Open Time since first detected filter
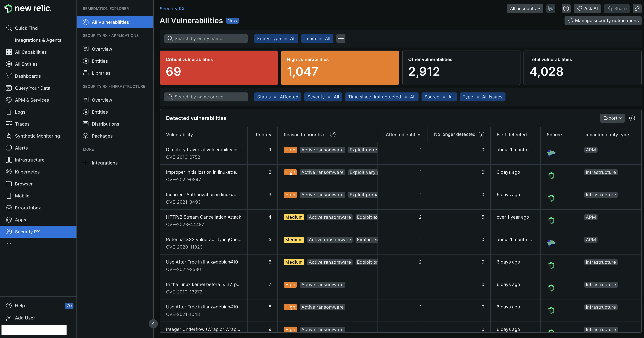Screen dimensions: 644x338 point(381,97)
